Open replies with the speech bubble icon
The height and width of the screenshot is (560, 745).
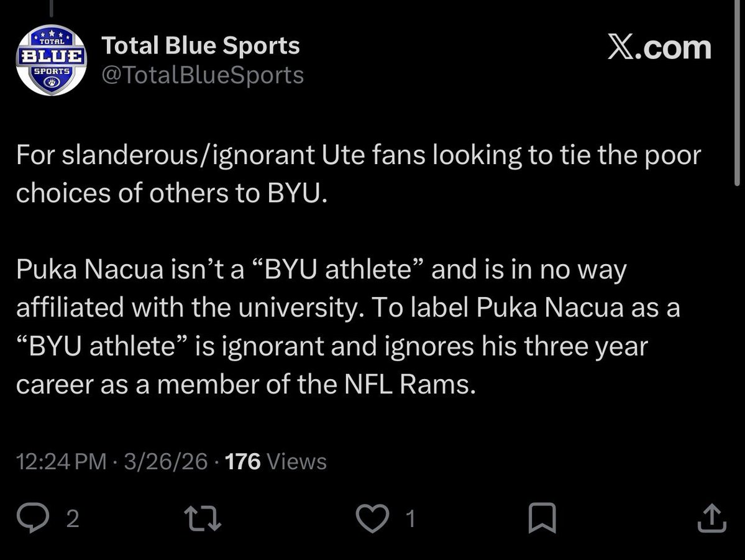tap(33, 518)
